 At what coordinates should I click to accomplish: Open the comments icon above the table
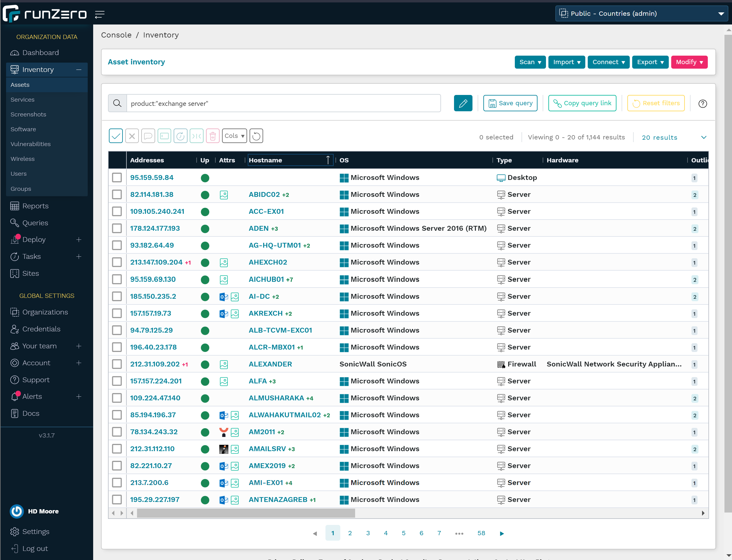(148, 136)
